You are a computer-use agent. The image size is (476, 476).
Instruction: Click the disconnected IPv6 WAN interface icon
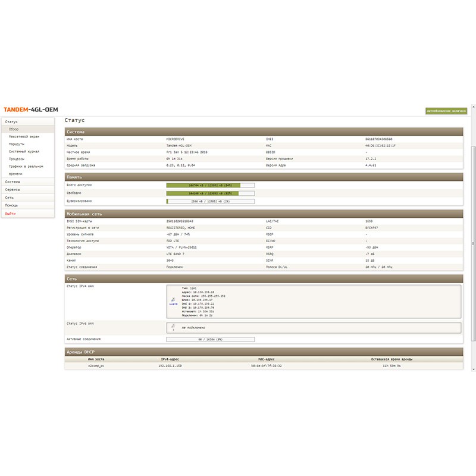173,327
